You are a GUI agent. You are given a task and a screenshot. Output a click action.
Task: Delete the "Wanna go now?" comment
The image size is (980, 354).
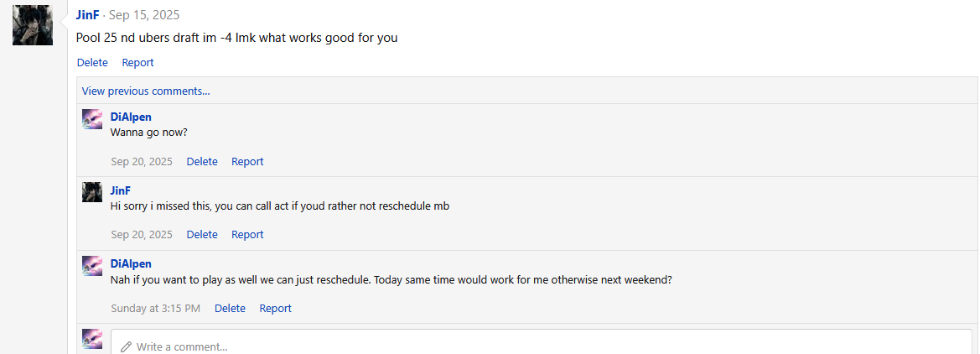[x=202, y=161]
